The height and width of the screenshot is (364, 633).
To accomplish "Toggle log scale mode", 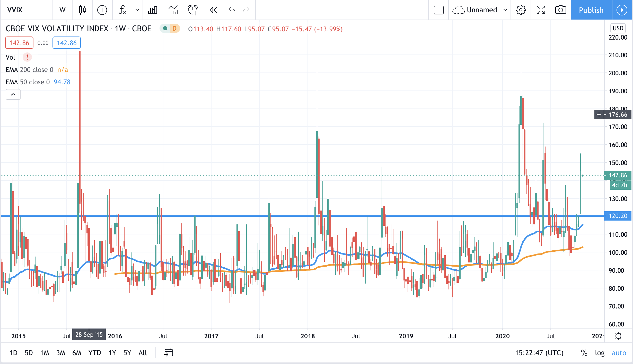I will 600,353.
